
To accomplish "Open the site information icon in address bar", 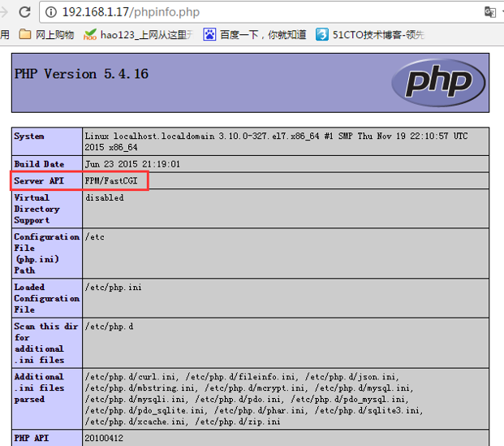I will click(51, 12).
